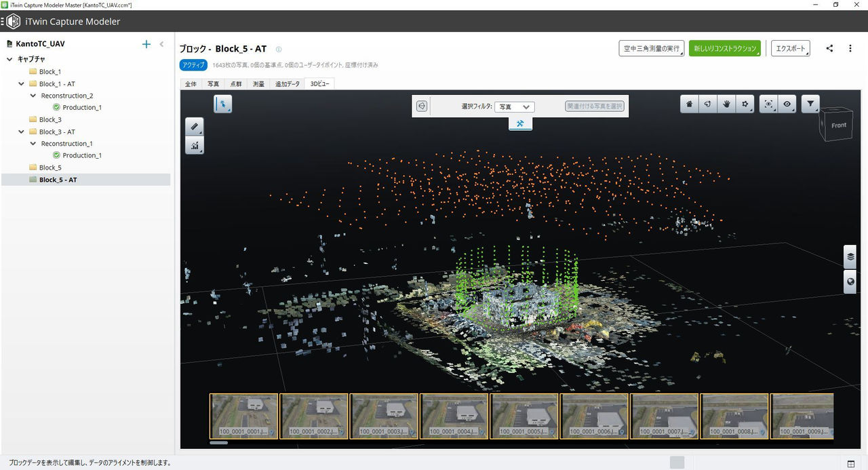
Task: Activate the selection arrow tool
Action: click(223, 104)
